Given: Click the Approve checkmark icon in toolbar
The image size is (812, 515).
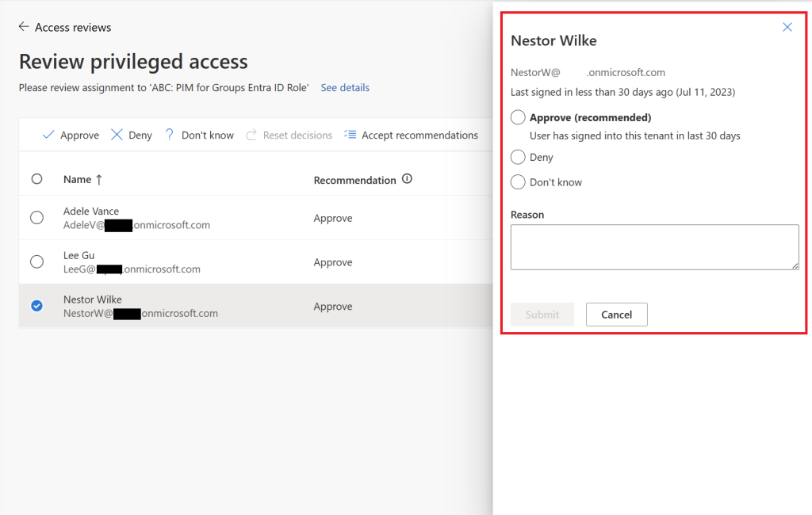Looking at the screenshot, I should pos(49,135).
